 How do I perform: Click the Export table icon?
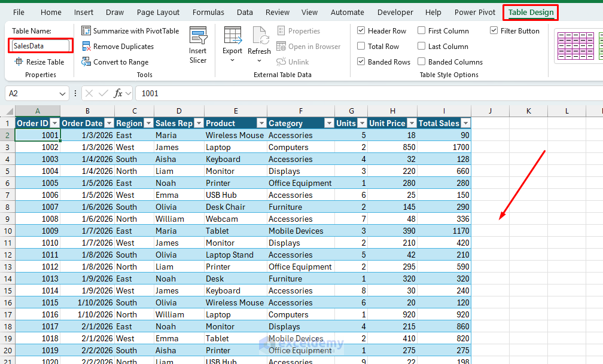(x=233, y=35)
